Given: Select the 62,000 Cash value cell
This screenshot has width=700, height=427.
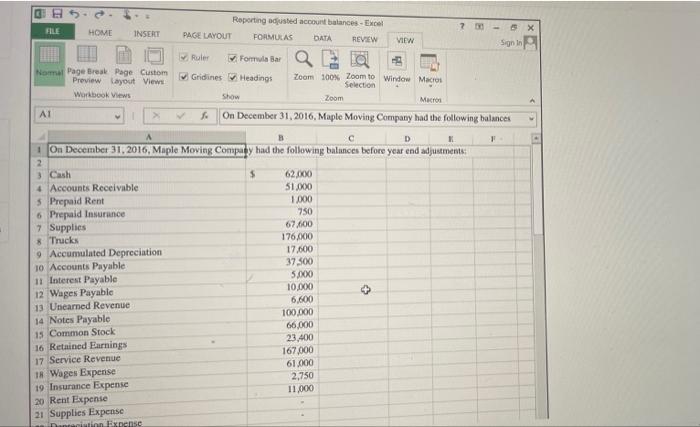Looking at the screenshot, I should pos(281,174).
